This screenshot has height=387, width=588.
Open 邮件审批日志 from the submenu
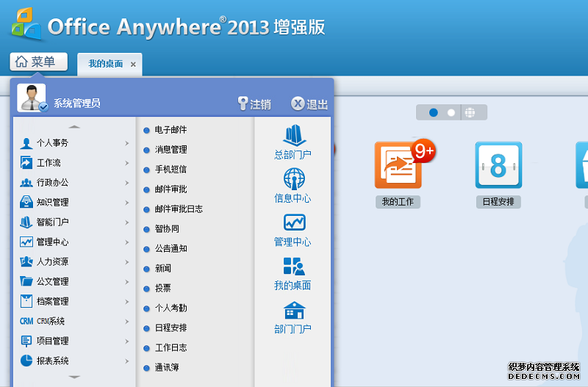click(x=179, y=209)
